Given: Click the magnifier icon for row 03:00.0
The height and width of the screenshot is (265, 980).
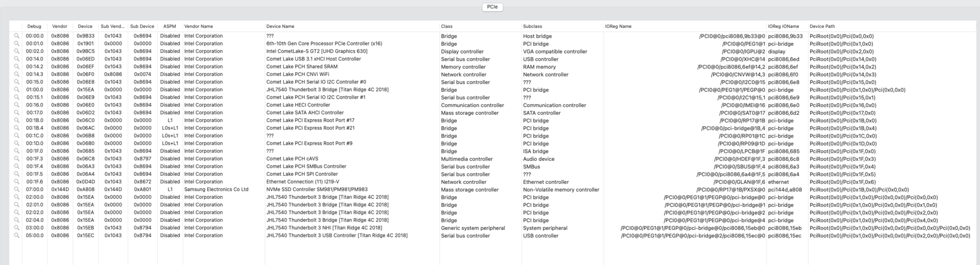Looking at the screenshot, I should point(17,228).
